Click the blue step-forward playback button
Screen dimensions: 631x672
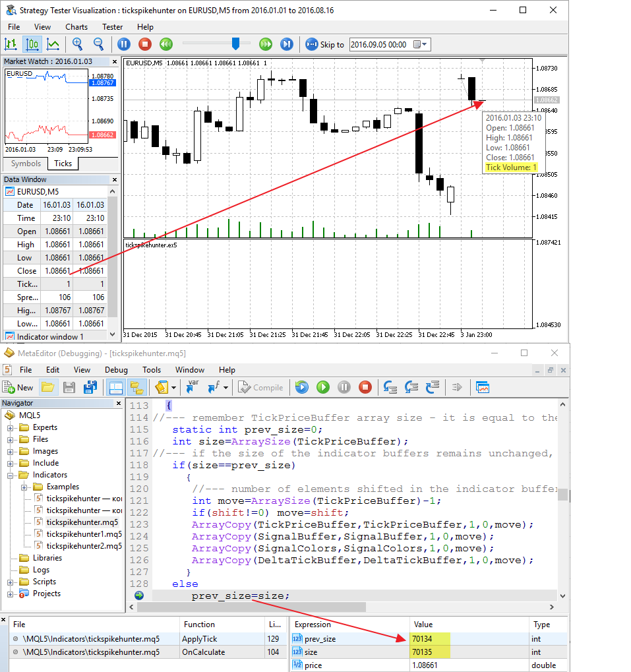[x=287, y=44]
